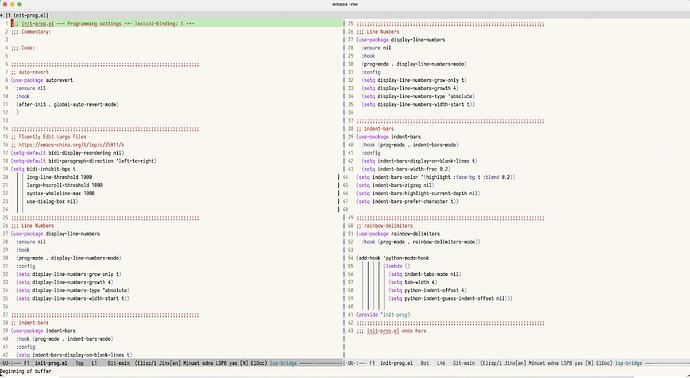This screenshot has width=690, height=378.
Task: Click init-prog.el buffer name in left mode line
Action: (x=51, y=363)
